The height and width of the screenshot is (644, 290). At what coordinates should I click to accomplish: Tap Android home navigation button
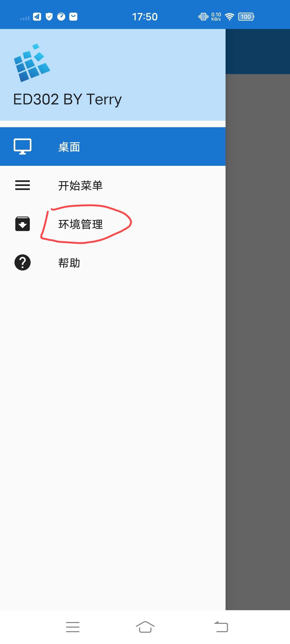coord(145,627)
